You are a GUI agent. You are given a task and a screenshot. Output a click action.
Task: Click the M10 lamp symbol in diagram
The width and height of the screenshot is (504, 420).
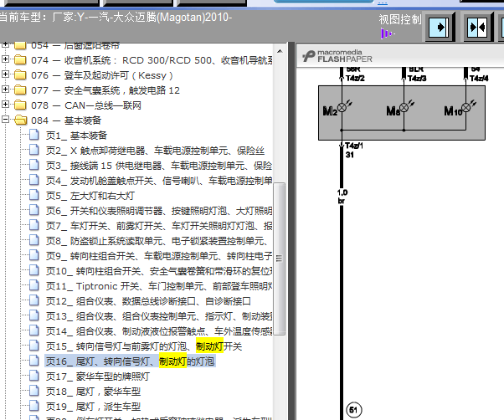465,108
